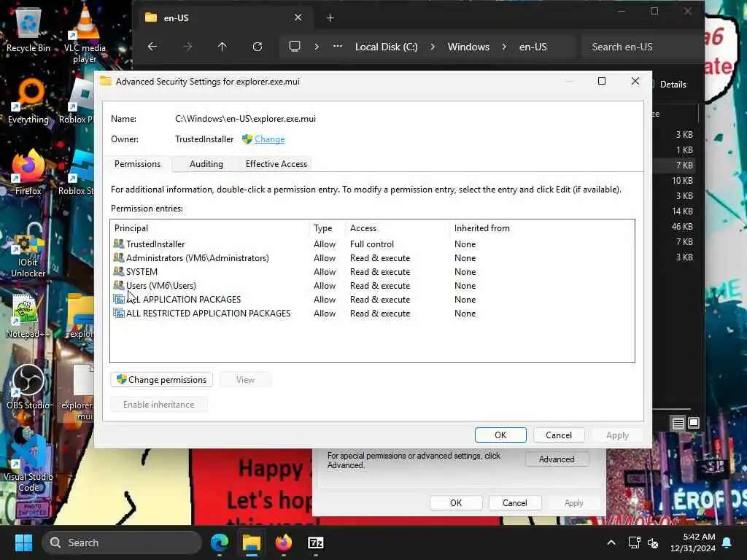
Task: Launch Firefox from the desktop
Action: 28,172
